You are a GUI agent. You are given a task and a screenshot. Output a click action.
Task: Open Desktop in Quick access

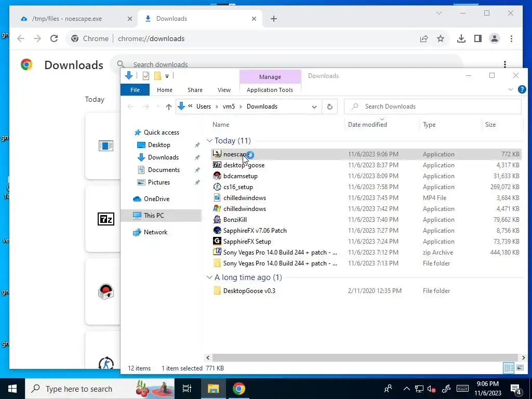coord(159,145)
